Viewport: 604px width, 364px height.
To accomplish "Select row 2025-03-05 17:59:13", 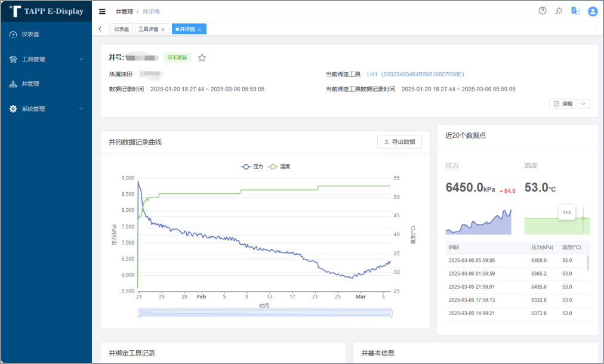I will [517, 300].
